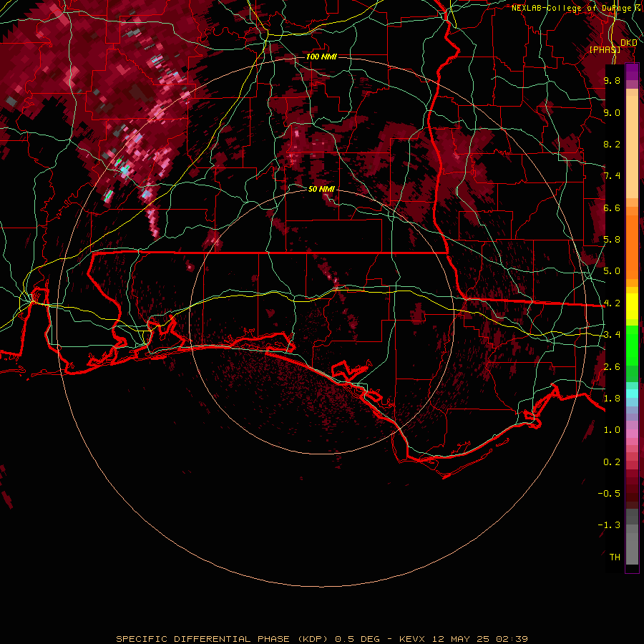This screenshot has width=644, height=644.
Task: Click the 1.0 value on color scale
Action: point(612,430)
